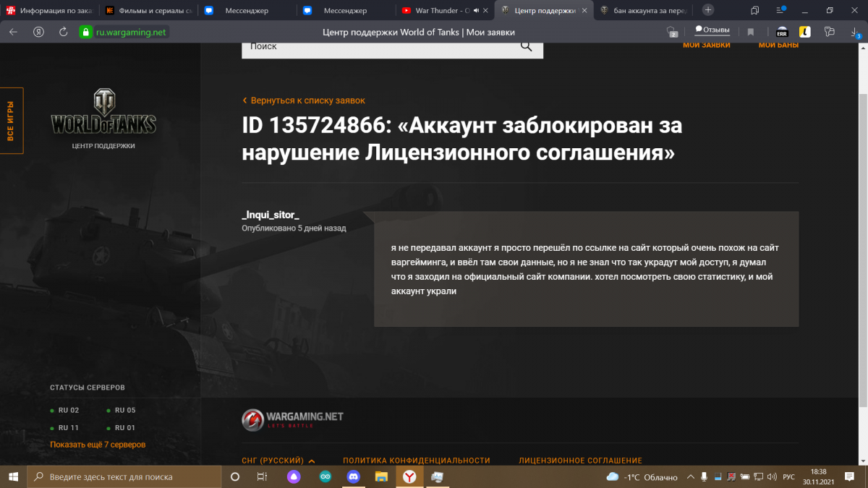Viewport: 868px width, 488px height.
Task: Open the Отзывы reviews button
Action: (712, 30)
